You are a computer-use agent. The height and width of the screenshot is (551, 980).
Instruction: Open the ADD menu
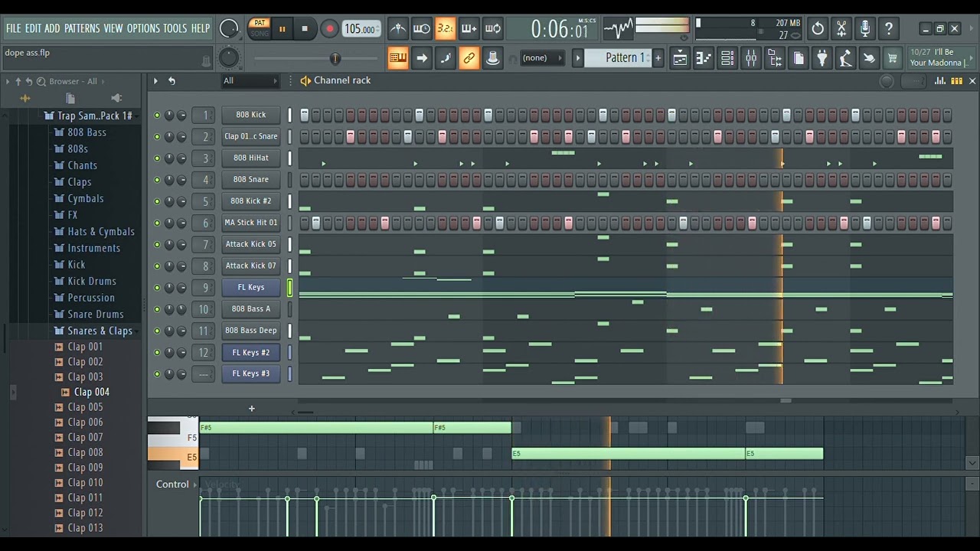point(52,28)
